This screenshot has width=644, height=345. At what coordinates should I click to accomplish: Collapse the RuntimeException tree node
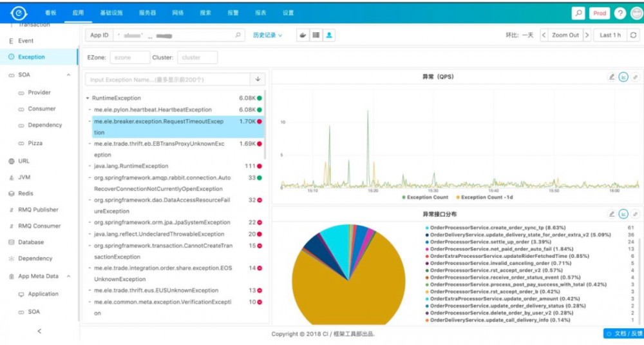coord(88,98)
